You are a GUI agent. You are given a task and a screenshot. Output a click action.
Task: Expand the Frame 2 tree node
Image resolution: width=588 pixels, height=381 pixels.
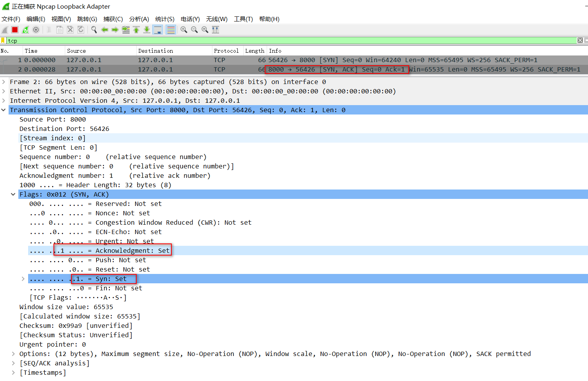tap(4, 82)
